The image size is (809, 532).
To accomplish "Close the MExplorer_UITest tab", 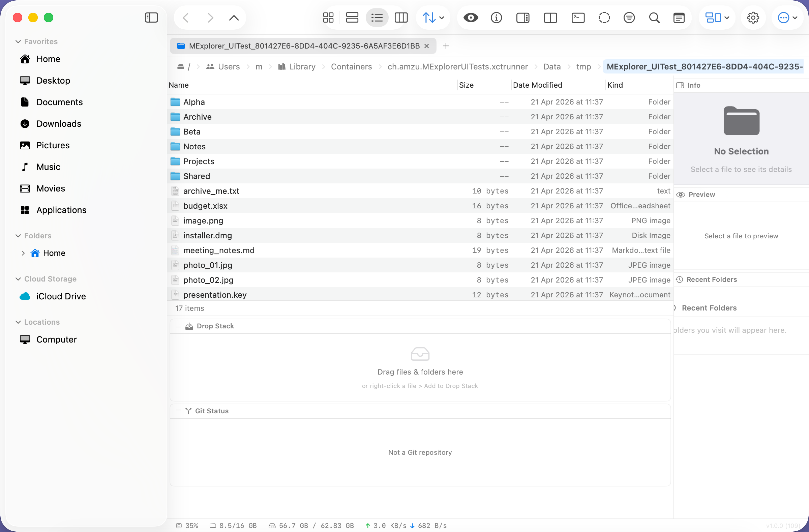I will [x=427, y=46].
